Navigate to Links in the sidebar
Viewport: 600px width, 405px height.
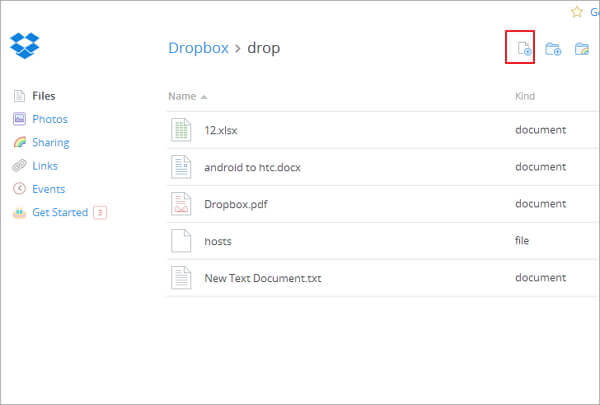click(x=45, y=166)
